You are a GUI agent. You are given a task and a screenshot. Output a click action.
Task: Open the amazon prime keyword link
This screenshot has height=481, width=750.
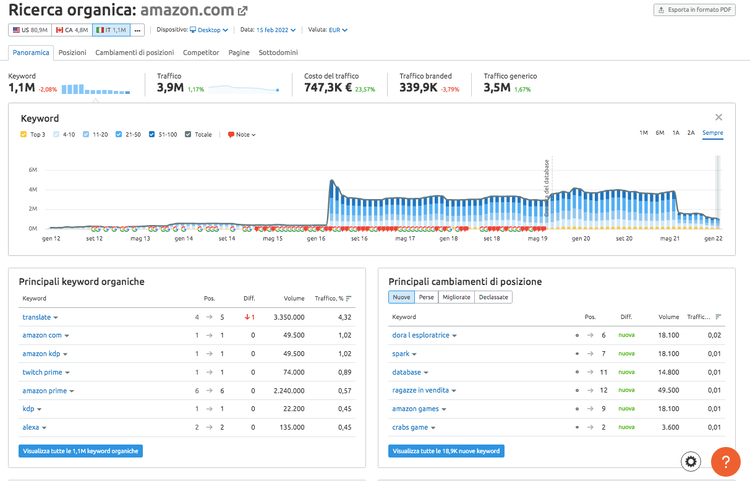pos(44,391)
